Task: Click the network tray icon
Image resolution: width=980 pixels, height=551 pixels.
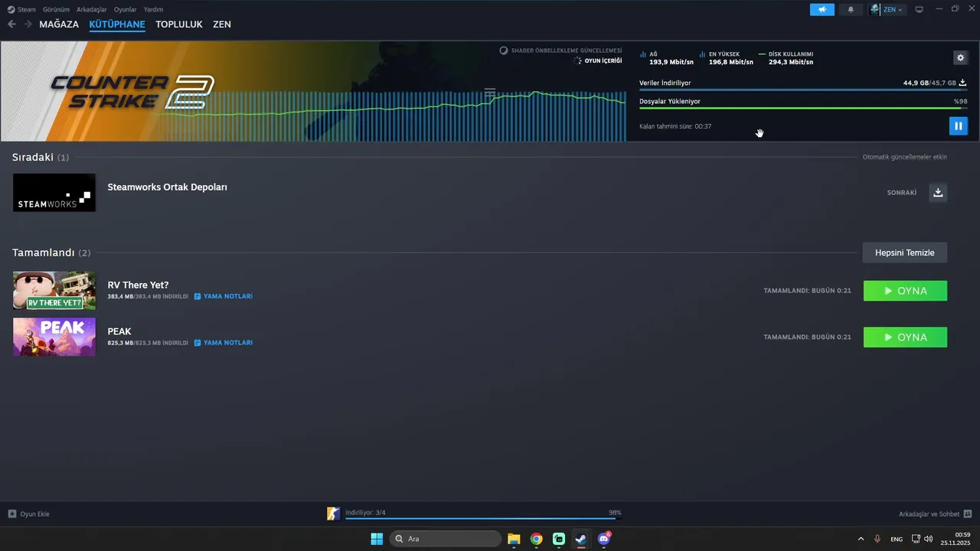Action: (x=916, y=539)
